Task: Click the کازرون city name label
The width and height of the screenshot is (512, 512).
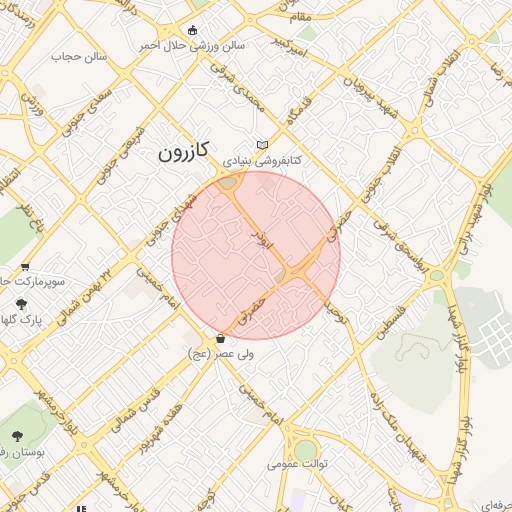Action: (x=183, y=152)
